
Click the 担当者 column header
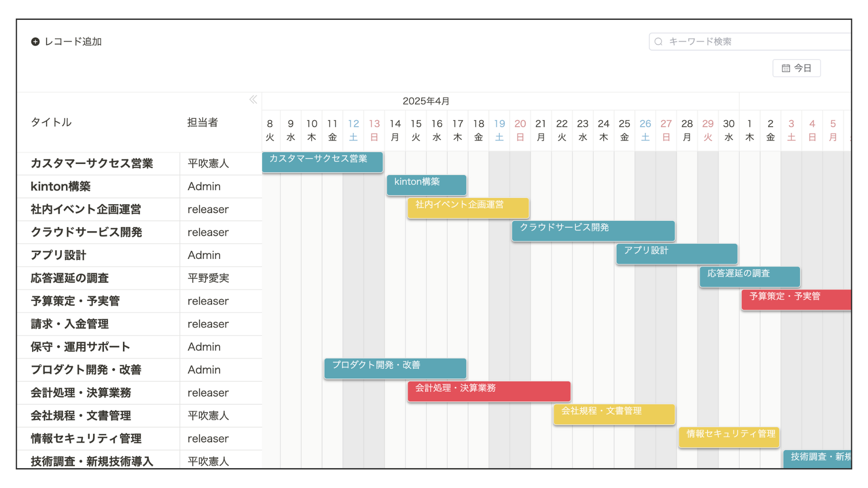pyautogui.click(x=203, y=122)
